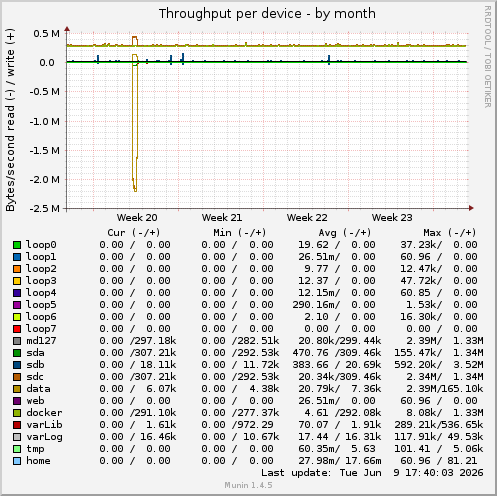
Task: Click the '289.21k' max read value for varLib
Action: coord(415,425)
